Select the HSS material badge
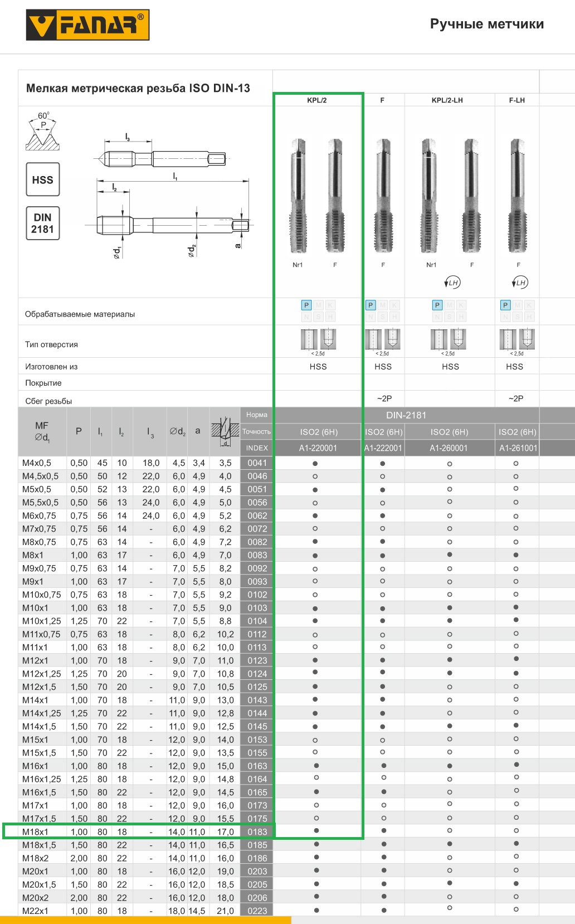The height and width of the screenshot is (924, 575). [x=43, y=179]
